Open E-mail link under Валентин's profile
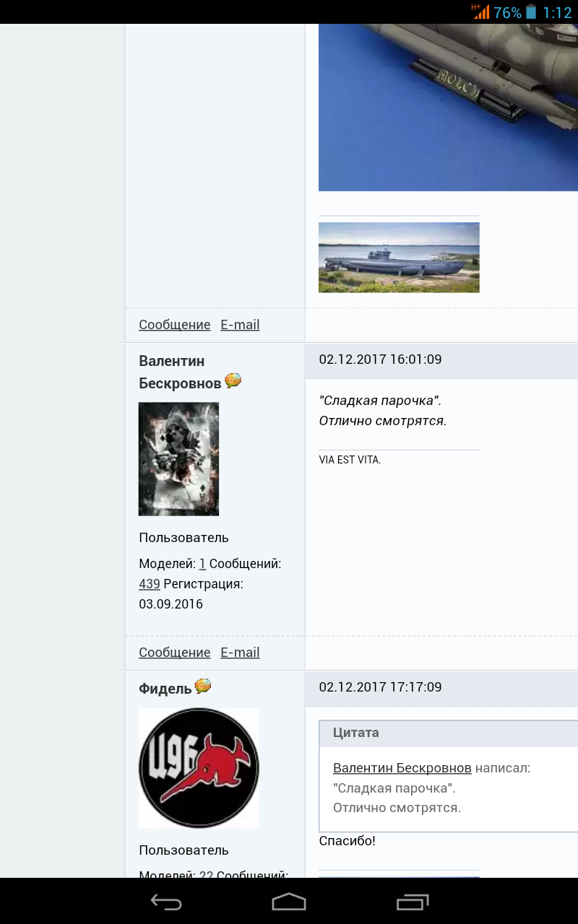 pyautogui.click(x=240, y=653)
